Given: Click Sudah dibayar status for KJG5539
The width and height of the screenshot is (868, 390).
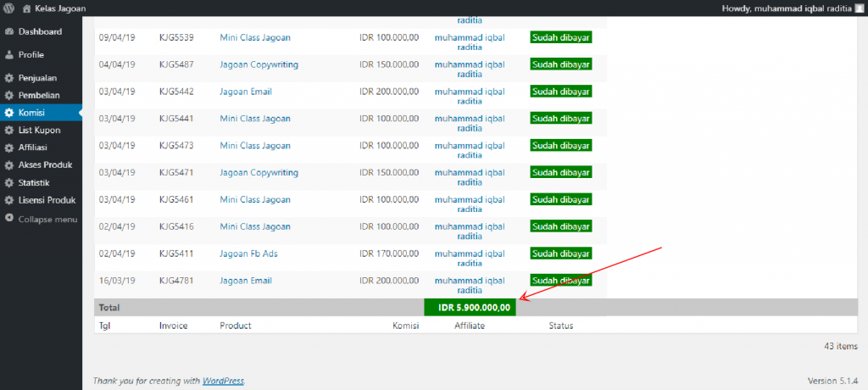Looking at the screenshot, I should click(561, 37).
